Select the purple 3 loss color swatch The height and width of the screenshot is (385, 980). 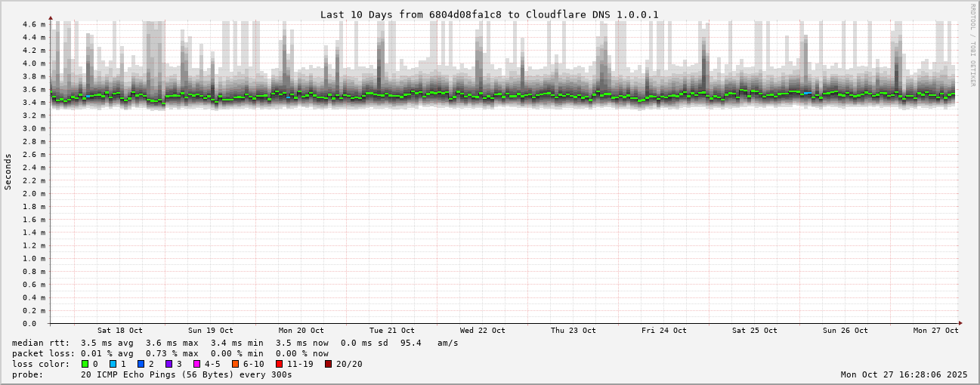[x=168, y=364]
